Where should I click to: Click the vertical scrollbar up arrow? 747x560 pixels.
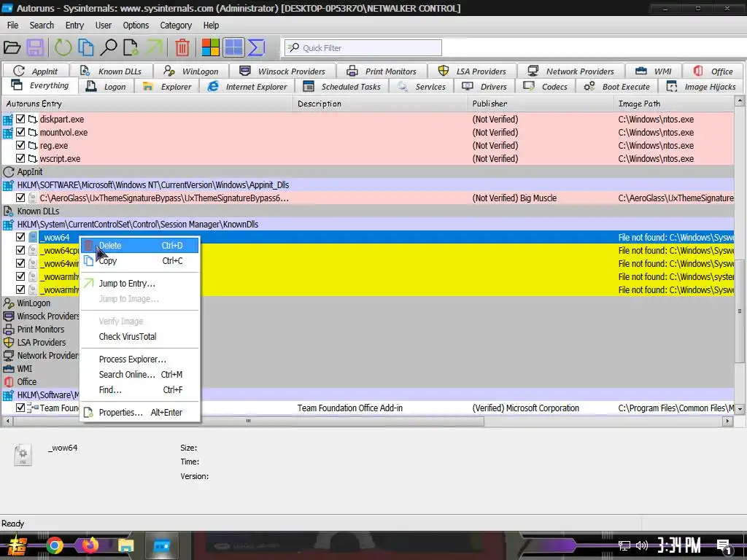[x=740, y=101]
